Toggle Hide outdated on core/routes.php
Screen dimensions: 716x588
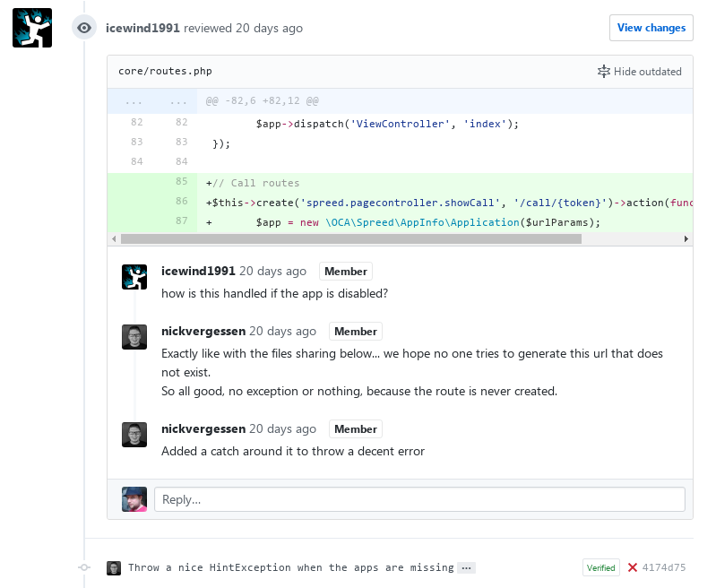click(x=639, y=72)
